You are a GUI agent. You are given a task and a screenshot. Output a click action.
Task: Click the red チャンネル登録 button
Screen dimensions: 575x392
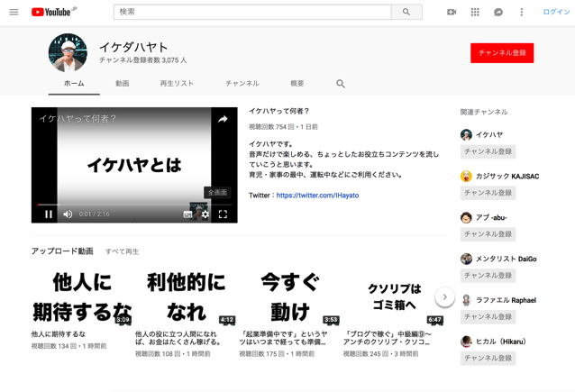tap(502, 53)
